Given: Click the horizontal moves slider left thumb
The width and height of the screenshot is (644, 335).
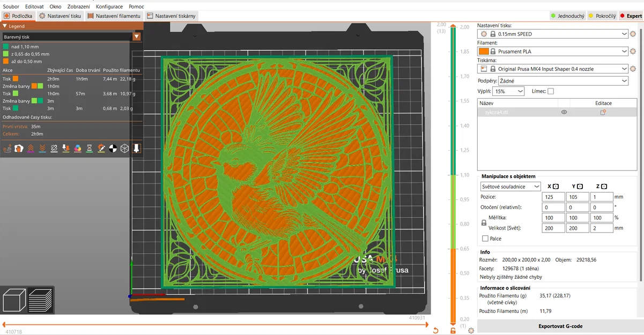Looking at the screenshot, I should [4, 324].
